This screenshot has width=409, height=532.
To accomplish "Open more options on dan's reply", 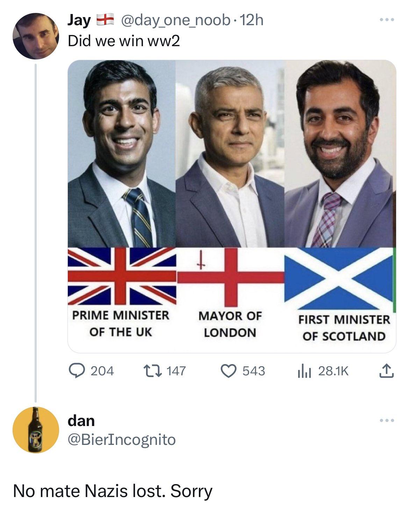I will point(387,420).
